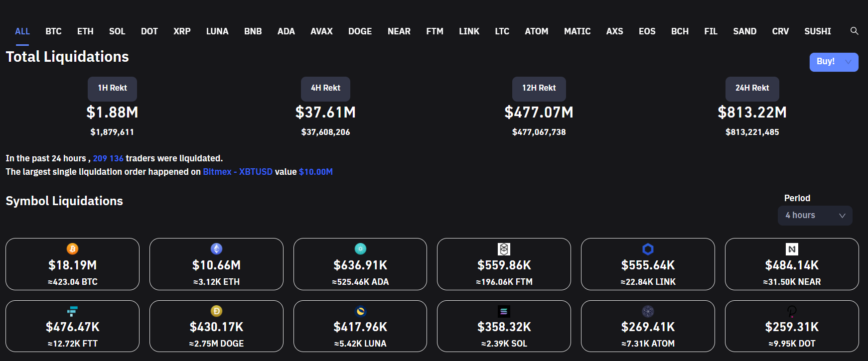The height and width of the screenshot is (361, 868).
Task: Click the $555.64K LINK value
Action: pos(648,265)
